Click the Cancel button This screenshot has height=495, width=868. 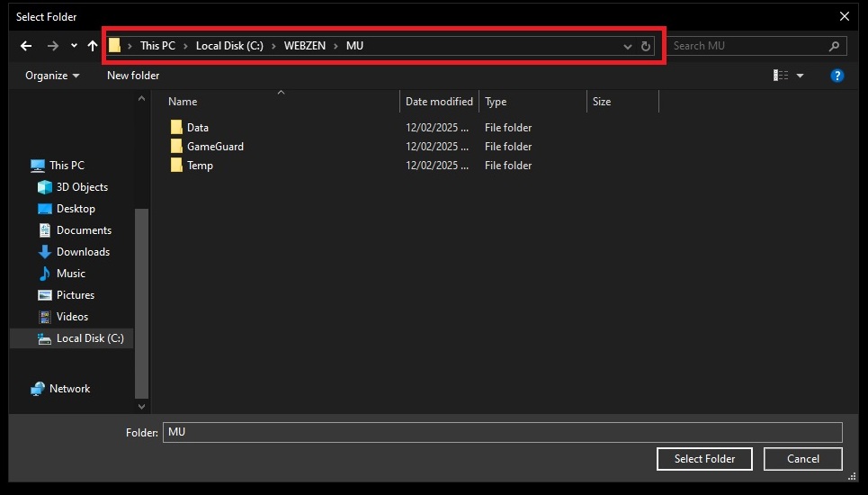[x=802, y=459]
